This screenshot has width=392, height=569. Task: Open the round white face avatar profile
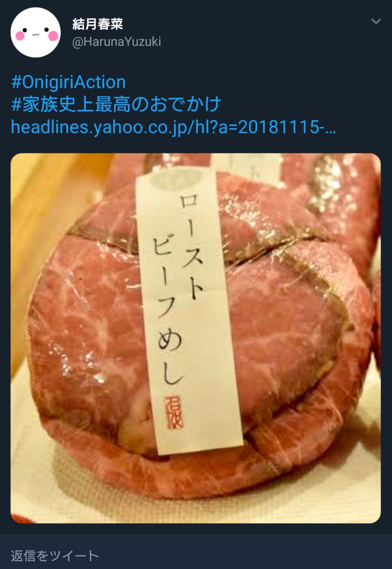pos(36,32)
